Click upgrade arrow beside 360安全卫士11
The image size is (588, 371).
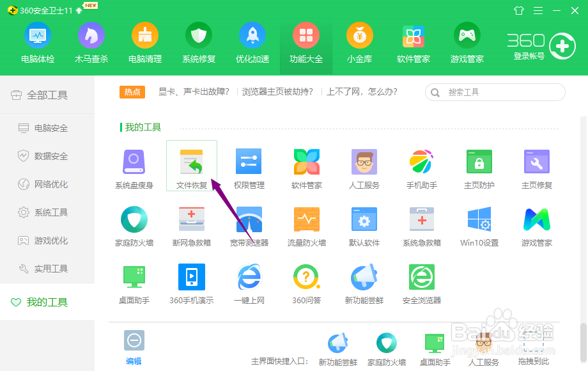(x=79, y=10)
